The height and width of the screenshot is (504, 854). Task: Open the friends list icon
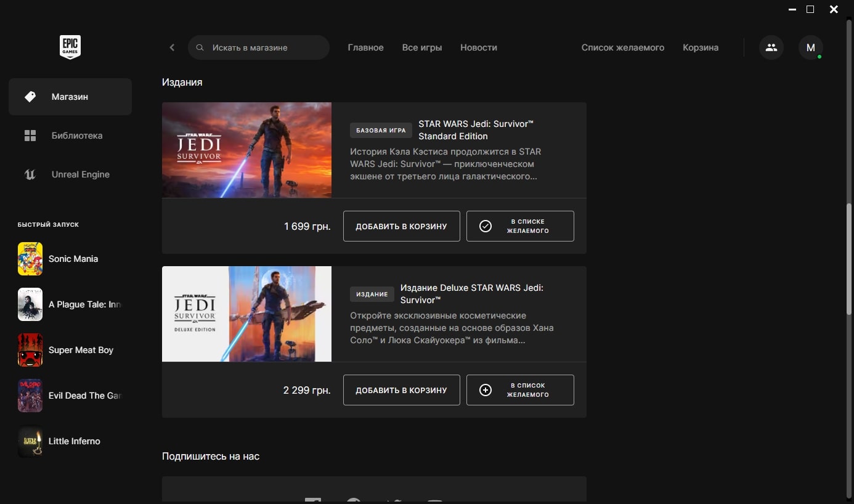click(x=771, y=47)
